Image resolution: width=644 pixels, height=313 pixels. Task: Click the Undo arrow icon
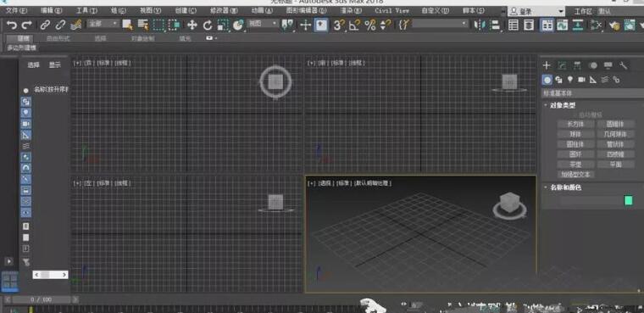pos(12,25)
